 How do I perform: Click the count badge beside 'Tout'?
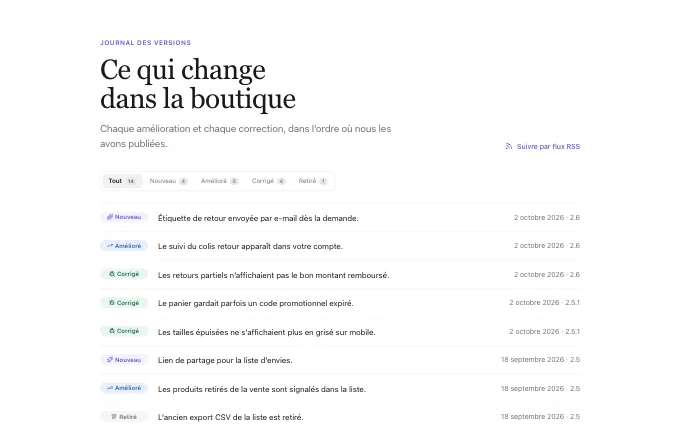(131, 181)
